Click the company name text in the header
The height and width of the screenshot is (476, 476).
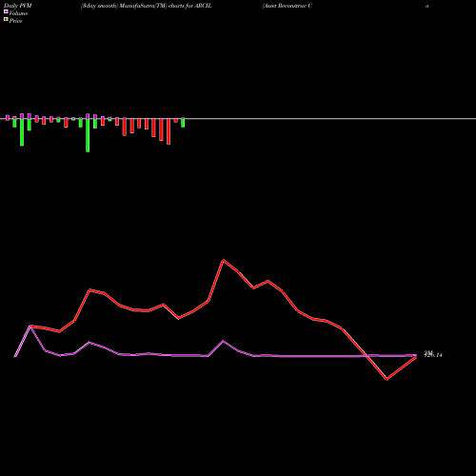pos(288,6)
